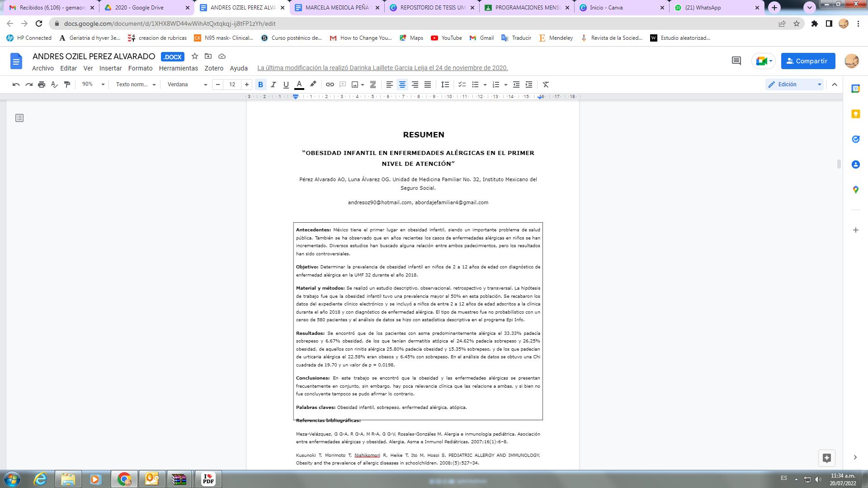
Task: Open the Editar menu
Action: pos(69,68)
